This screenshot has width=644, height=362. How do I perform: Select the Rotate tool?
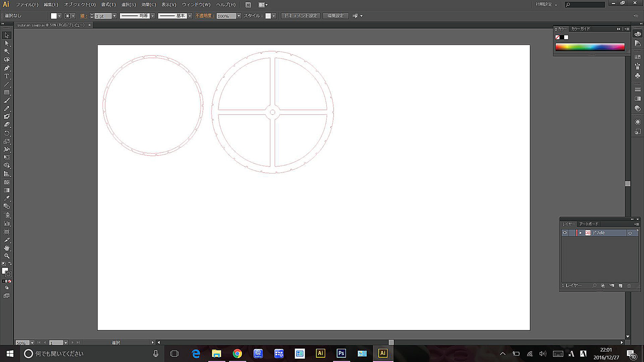pos(6,133)
